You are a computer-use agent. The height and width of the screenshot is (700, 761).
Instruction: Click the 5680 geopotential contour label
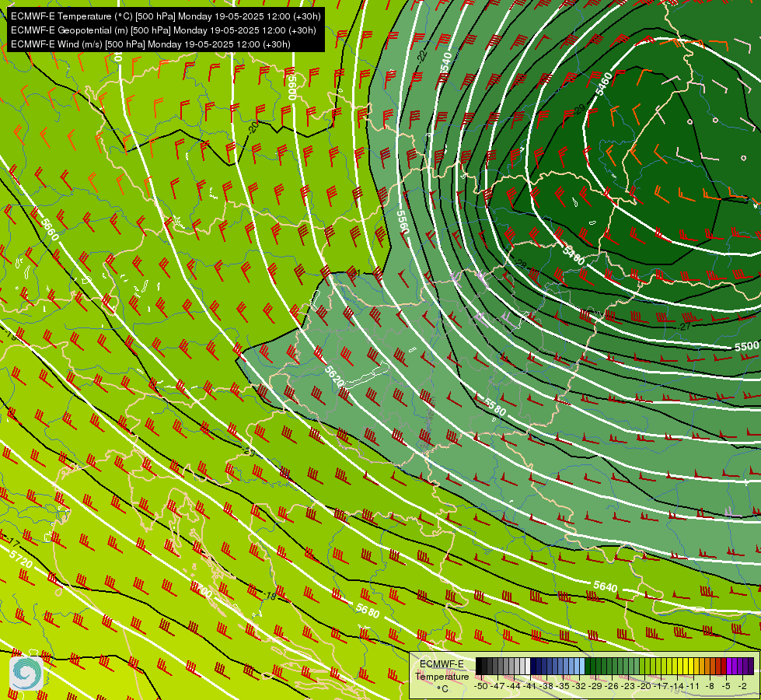click(x=368, y=610)
